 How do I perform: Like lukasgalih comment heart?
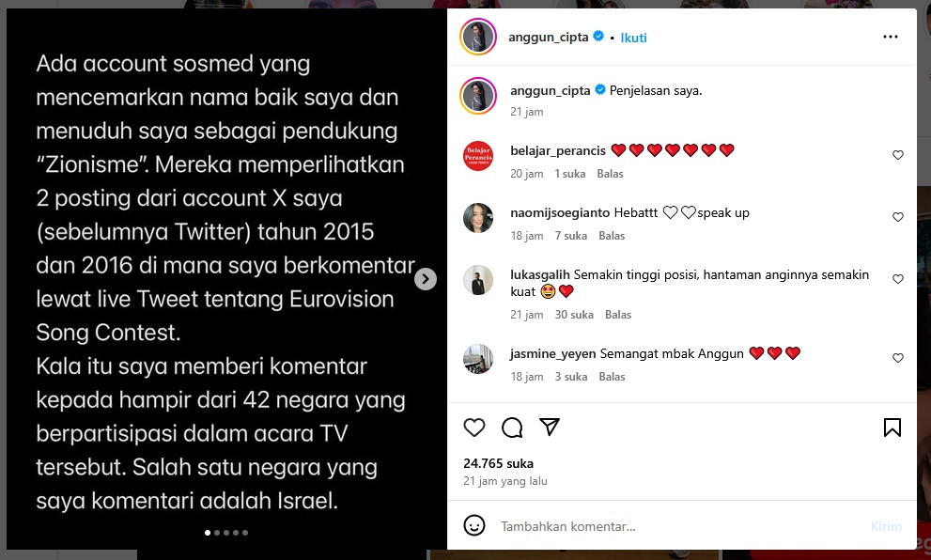(x=898, y=279)
